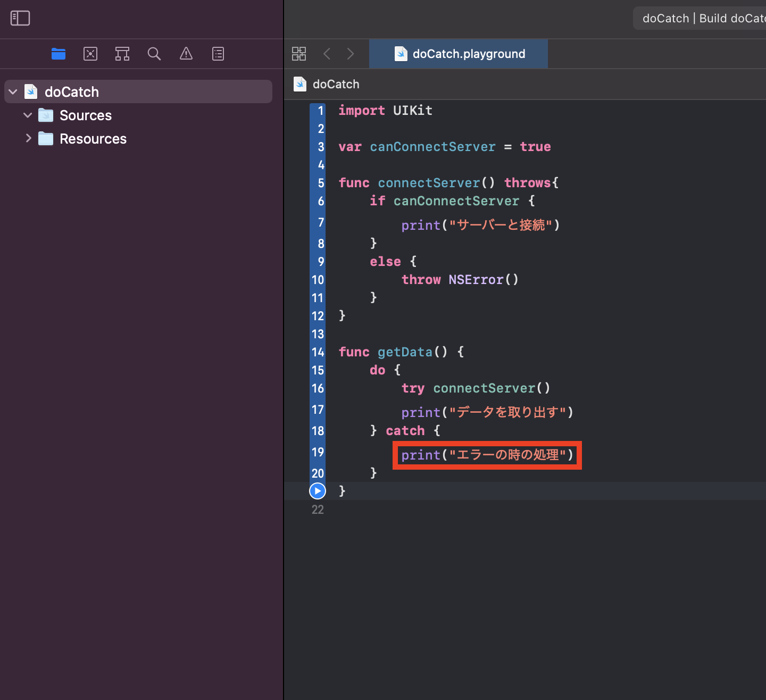The image size is (766, 700).
Task: Open the Issue navigator warning icon
Action: point(186,54)
